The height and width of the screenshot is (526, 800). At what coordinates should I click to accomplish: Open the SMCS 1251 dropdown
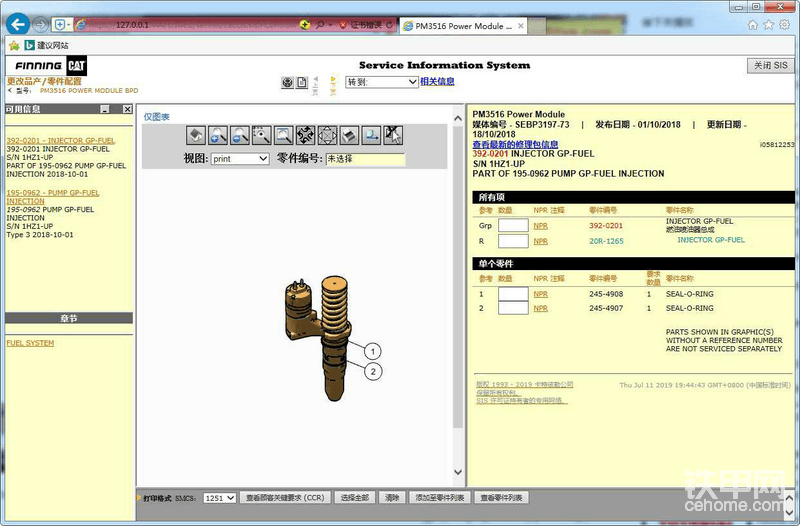(219, 498)
